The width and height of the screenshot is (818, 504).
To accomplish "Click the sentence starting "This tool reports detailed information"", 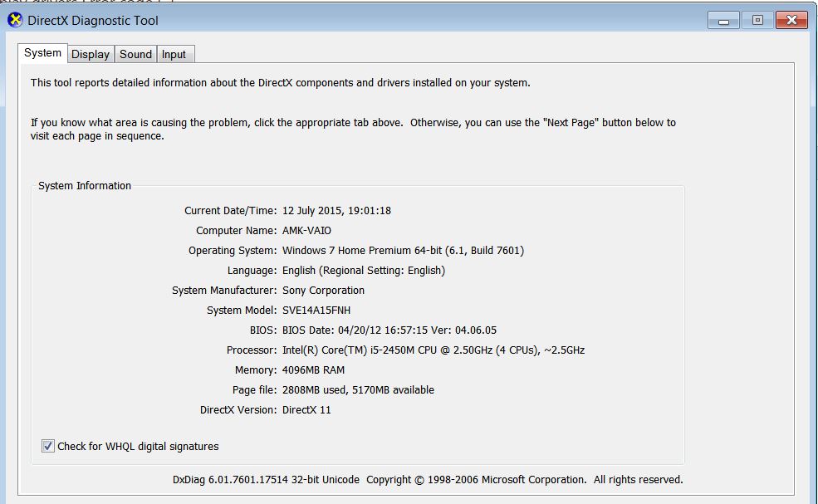I will coord(280,82).
